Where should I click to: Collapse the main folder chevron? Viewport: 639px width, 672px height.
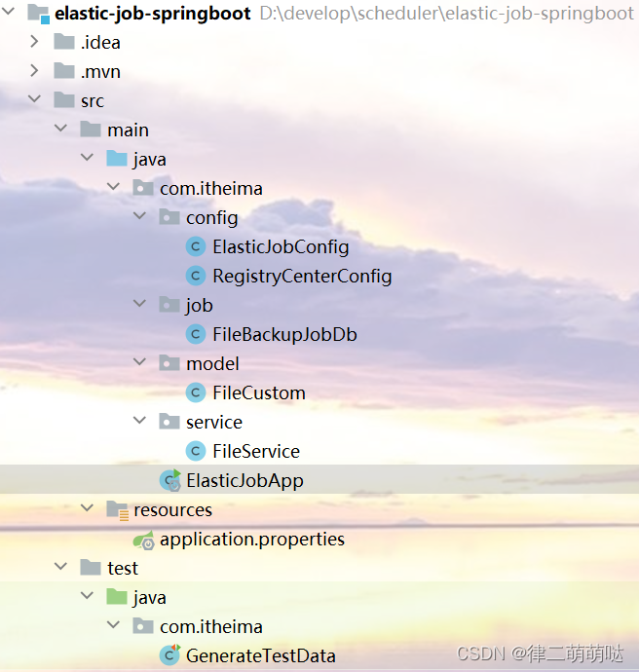[x=60, y=129]
